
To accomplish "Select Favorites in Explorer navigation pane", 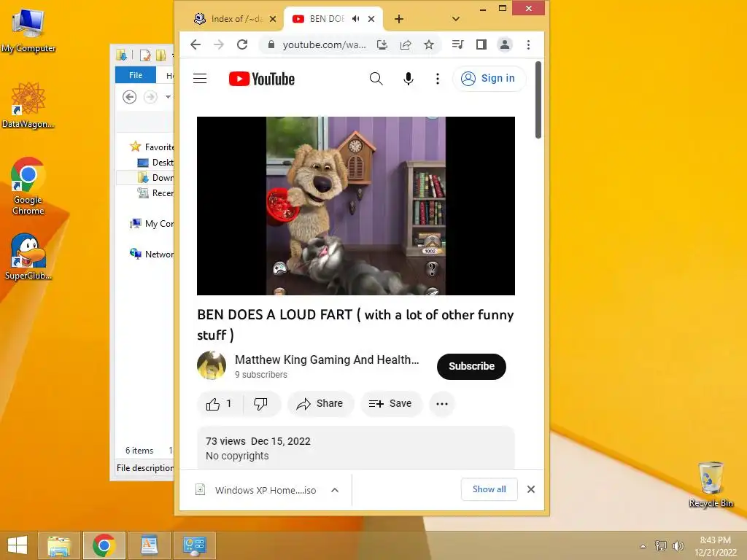I will click(x=152, y=147).
